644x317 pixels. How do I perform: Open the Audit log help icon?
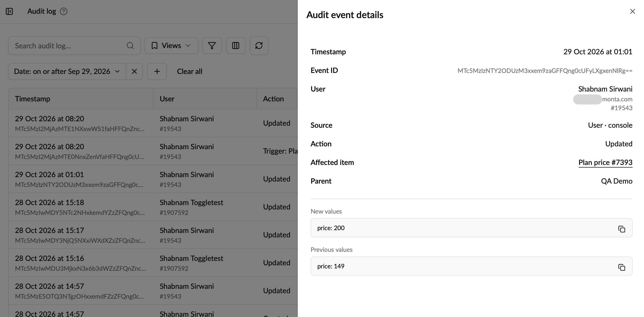64,11
